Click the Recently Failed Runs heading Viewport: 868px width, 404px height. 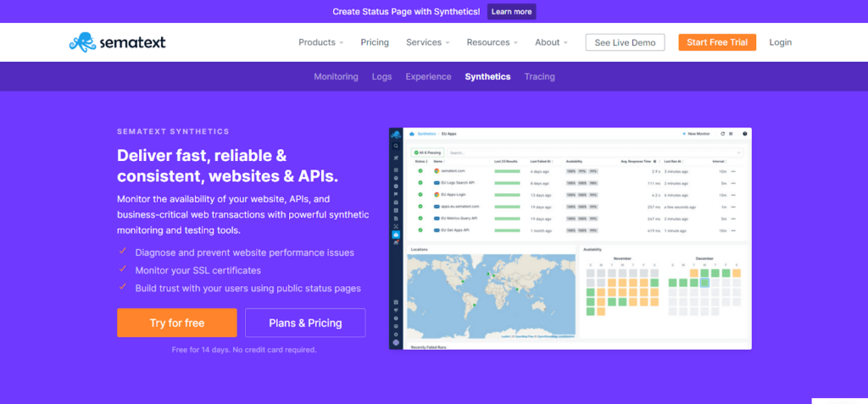pos(428,347)
